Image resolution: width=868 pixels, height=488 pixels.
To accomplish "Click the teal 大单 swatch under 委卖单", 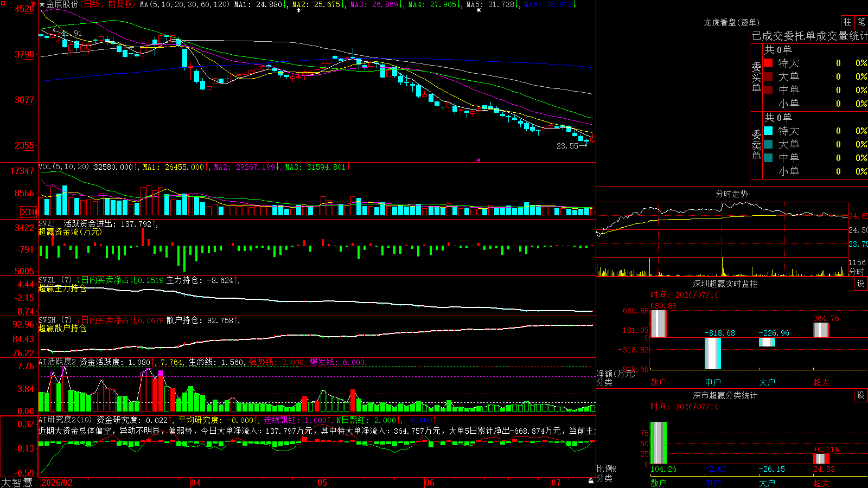I will click(x=768, y=144).
